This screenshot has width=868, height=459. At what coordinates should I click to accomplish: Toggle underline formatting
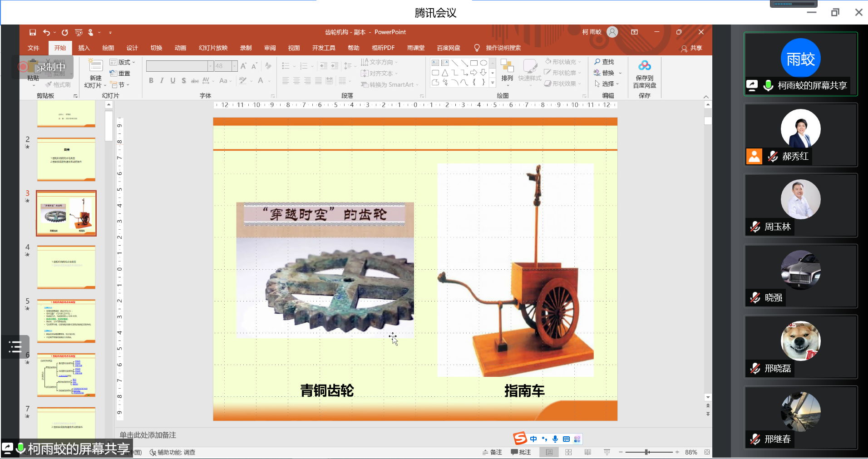173,80
